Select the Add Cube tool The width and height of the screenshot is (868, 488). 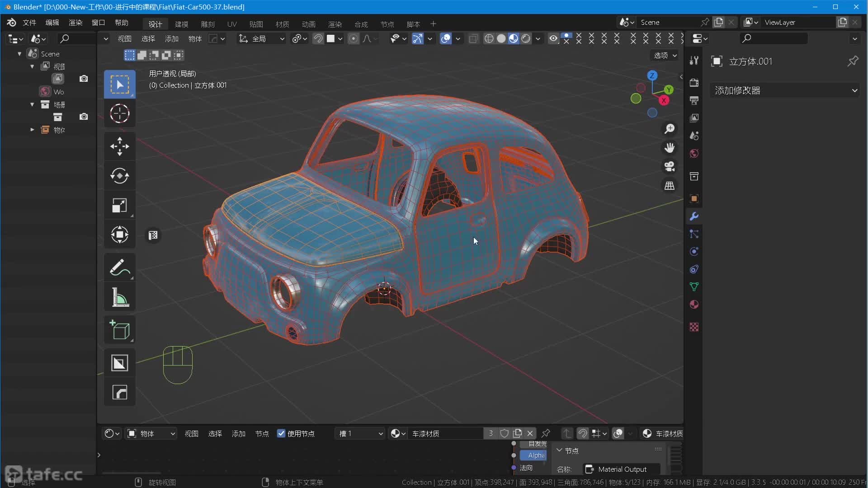pyautogui.click(x=119, y=330)
